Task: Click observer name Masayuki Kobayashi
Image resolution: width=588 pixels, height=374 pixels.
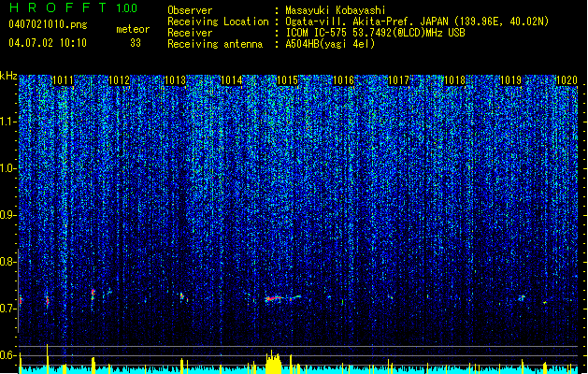Action: [335, 10]
